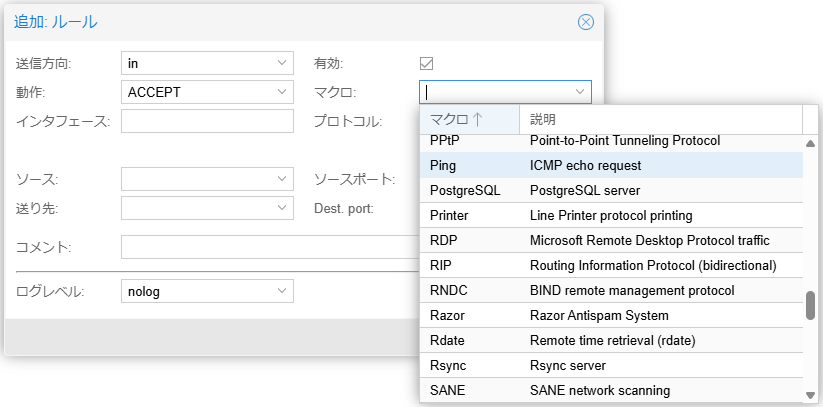Open the ソース dropdown
823x407 pixels.
[x=282, y=179]
